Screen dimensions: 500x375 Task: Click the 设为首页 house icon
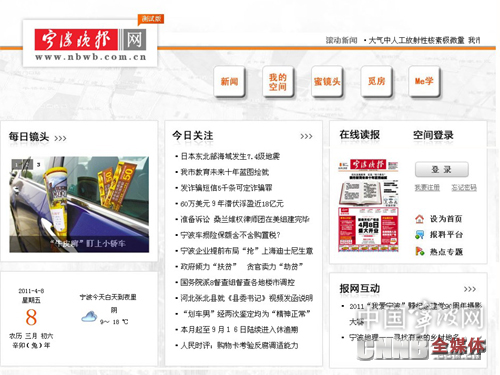[420, 219]
